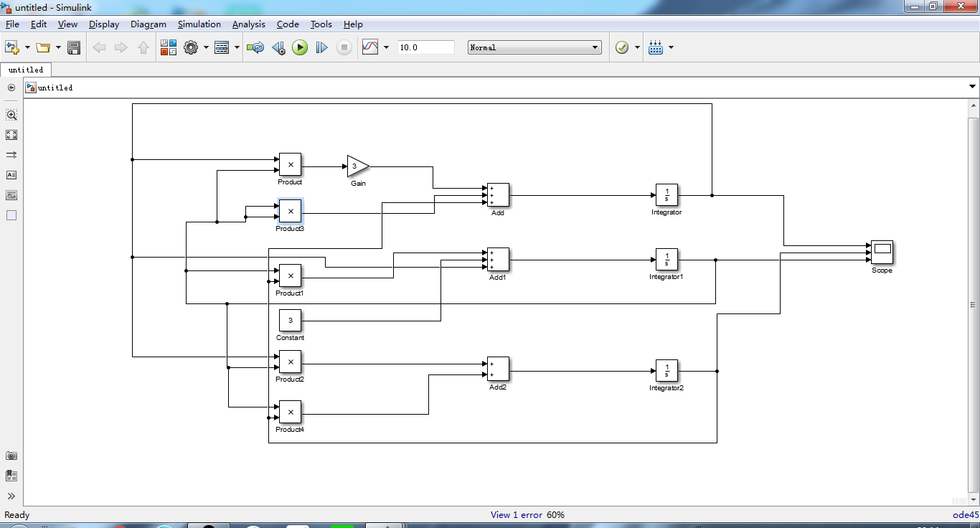Click the screenshot camera icon at bottom left
Image resolution: width=980 pixels, height=528 pixels.
pyautogui.click(x=11, y=456)
